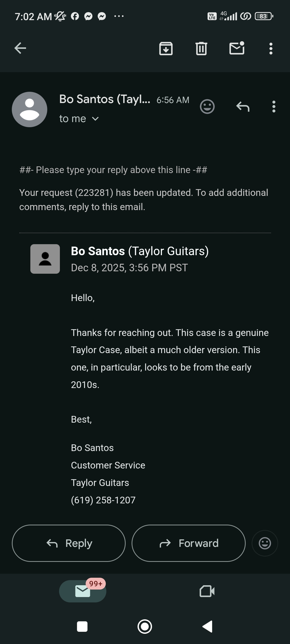The width and height of the screenshot is (290, 644).
Task: Tap sender's round profile avatar
Action: 30,109
